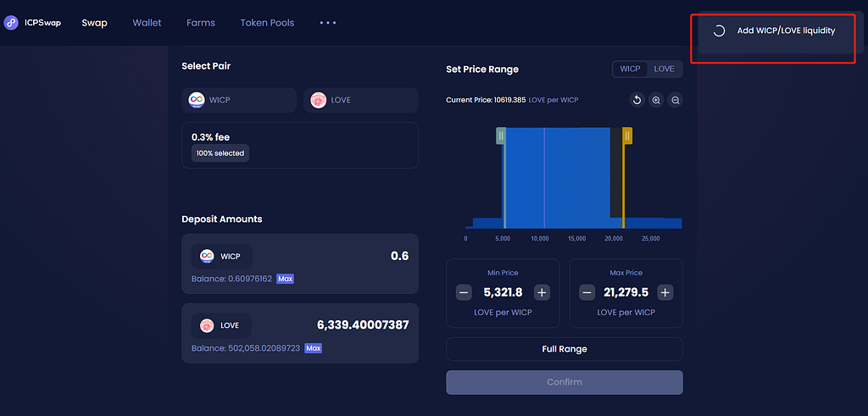The width and height of the screenshot is (868, 416).
Task: Switch price range unit to WICP
Action: 630,69
